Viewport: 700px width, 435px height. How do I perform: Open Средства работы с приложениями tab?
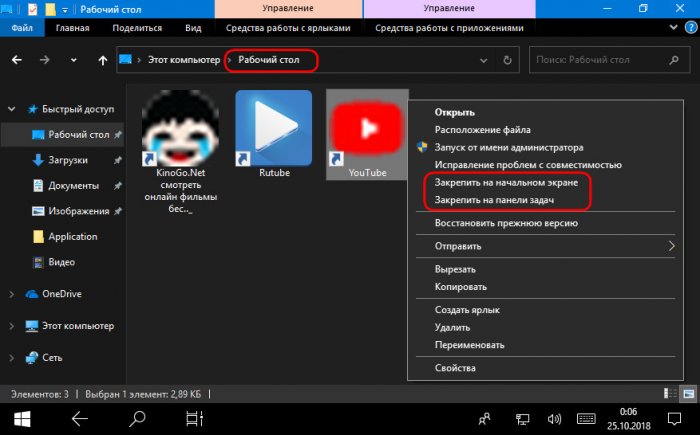449,28
